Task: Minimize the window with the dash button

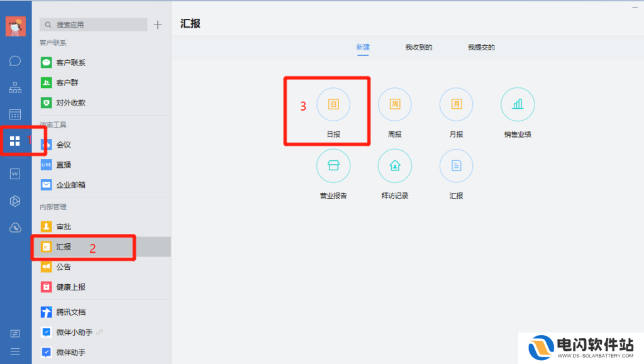Action: click(x=635, y=8)
